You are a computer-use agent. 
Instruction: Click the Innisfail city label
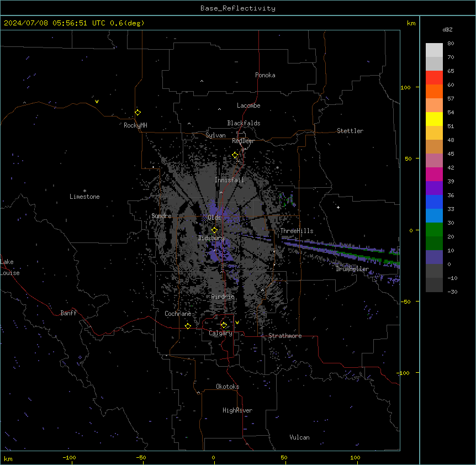coord(229,180)
